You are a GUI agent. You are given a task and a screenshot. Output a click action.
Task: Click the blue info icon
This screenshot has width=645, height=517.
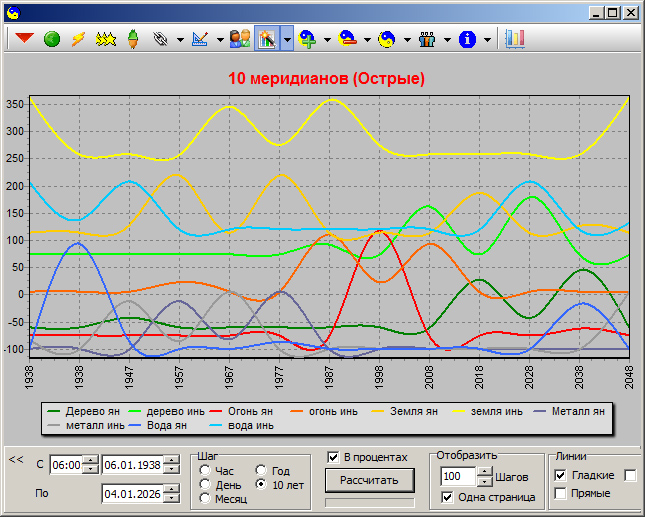467,39
